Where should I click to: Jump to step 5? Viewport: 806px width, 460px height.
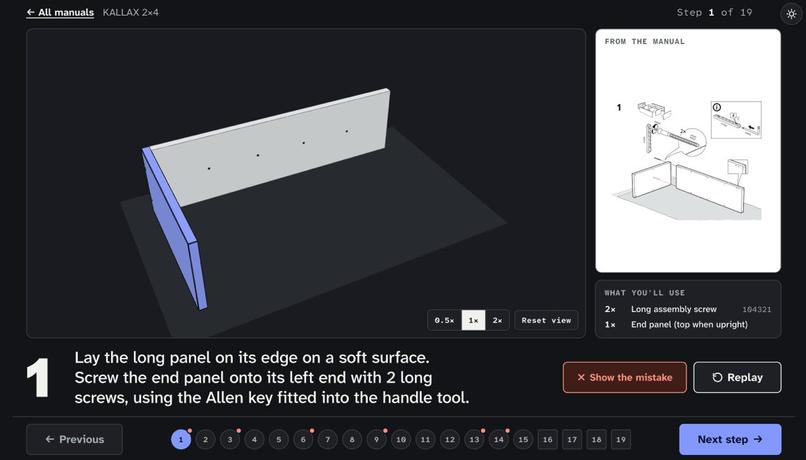[279, 439]
